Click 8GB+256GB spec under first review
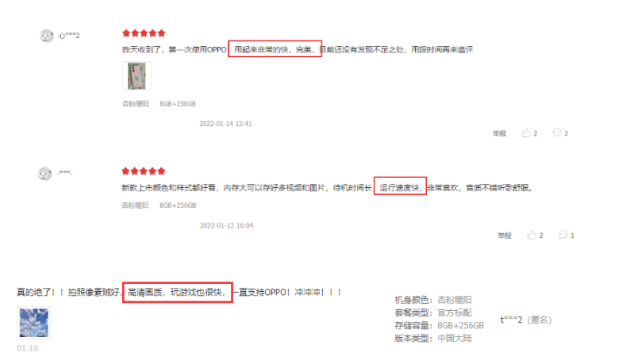Image resolution: width=626 pixels, height=364 pixels. pos(178,104)
